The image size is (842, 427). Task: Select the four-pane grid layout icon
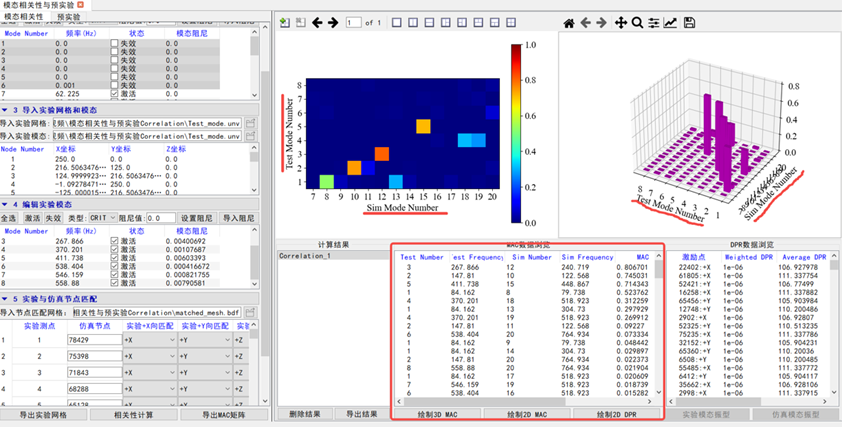coord(511,23)
